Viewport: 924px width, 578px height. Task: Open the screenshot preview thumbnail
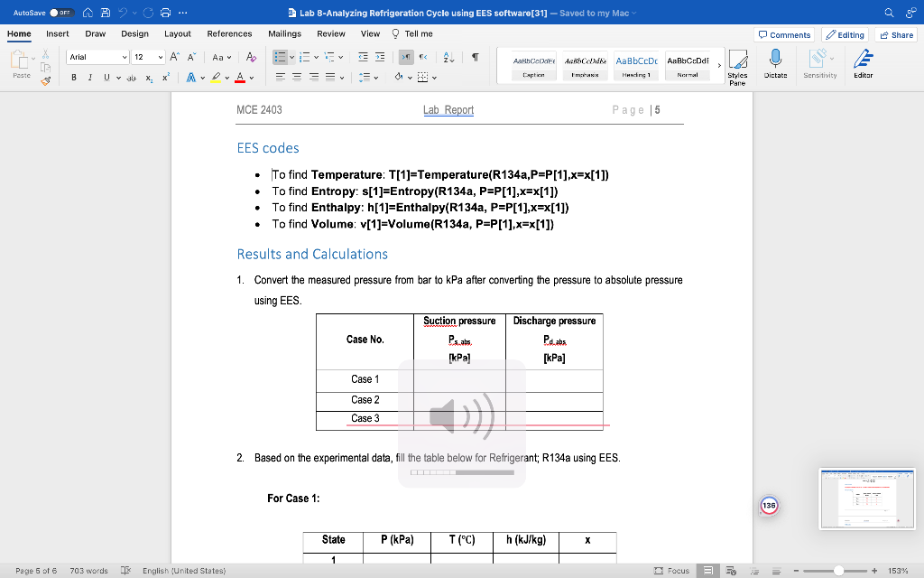[867, 499]
